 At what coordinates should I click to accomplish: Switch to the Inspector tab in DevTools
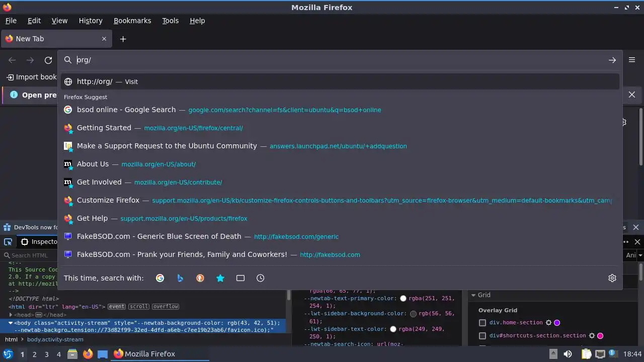39,242
